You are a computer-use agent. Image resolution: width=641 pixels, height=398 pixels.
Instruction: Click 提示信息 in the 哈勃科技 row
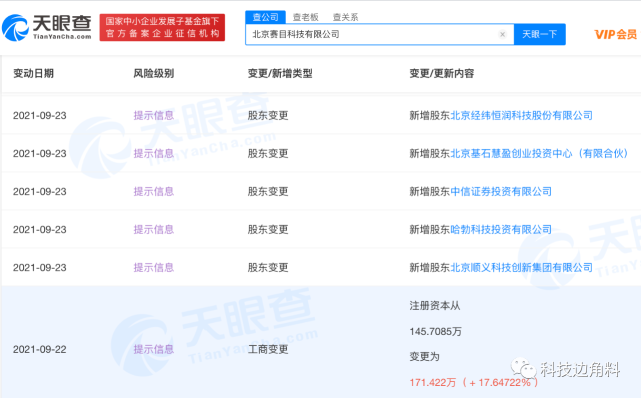pyautogui.click(x=154, y=230)
